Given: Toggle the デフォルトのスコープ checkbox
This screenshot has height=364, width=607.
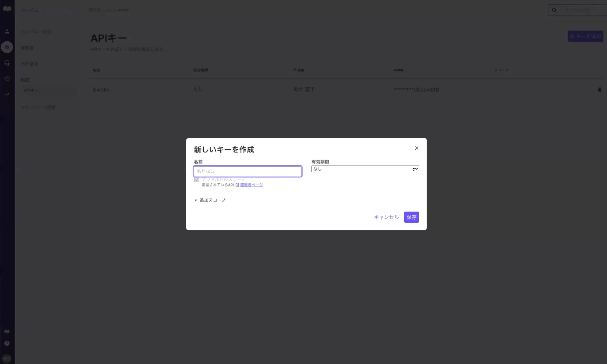Looking at the screenshot, I should pyautogui.click(x=197, y=180).
